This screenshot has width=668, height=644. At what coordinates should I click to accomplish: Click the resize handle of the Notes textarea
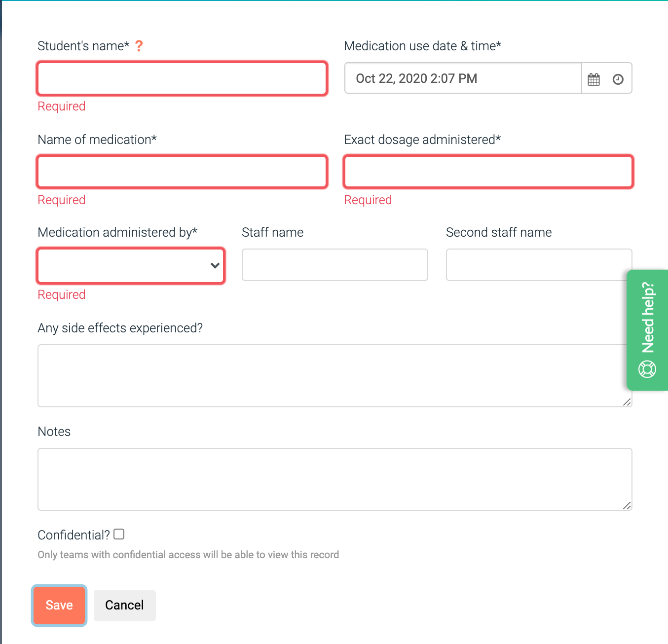pyautogui.click(x=627, y=505)
